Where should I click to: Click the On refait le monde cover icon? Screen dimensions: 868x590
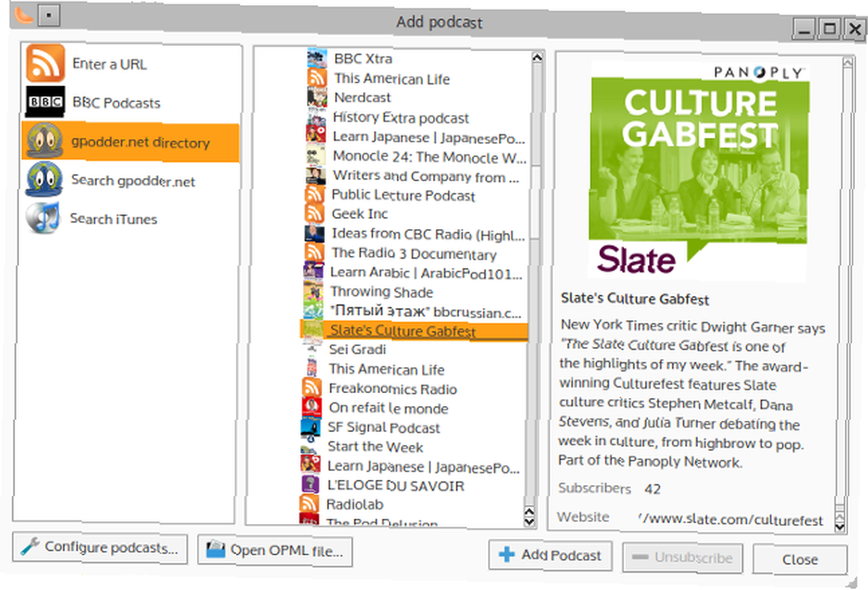coord(312,407)
